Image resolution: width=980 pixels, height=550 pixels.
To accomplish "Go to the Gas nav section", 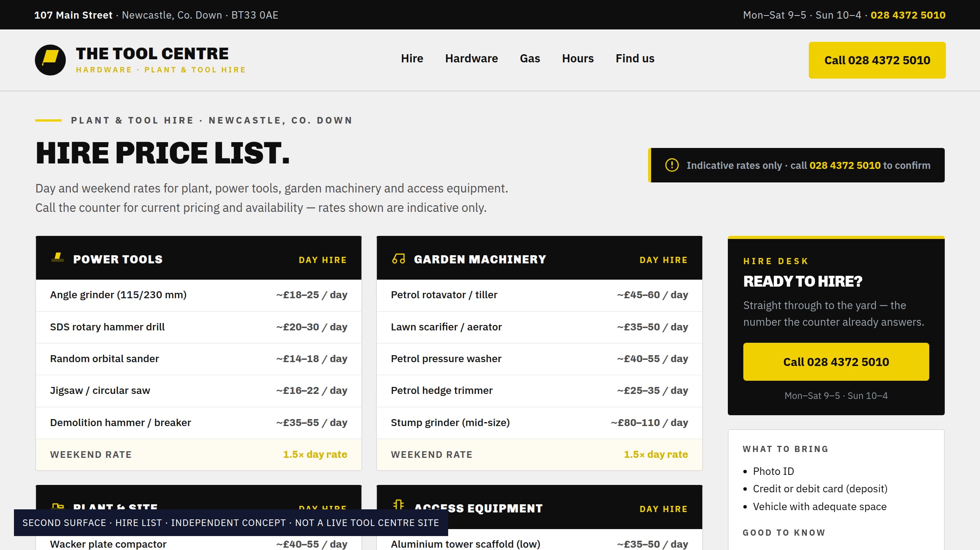I will click(530, 58).
